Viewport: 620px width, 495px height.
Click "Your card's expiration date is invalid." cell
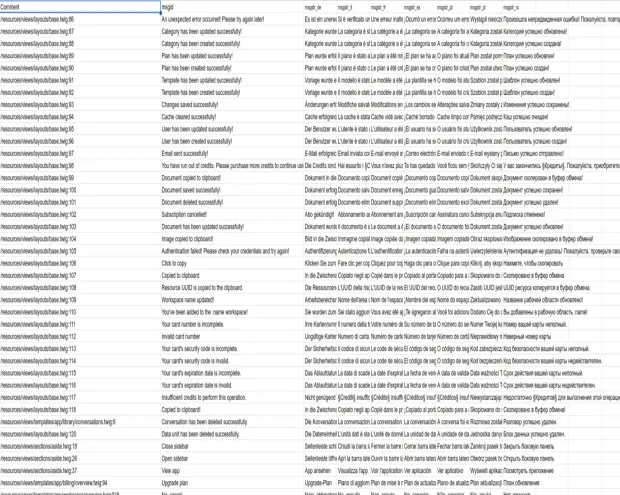[232, 385]
